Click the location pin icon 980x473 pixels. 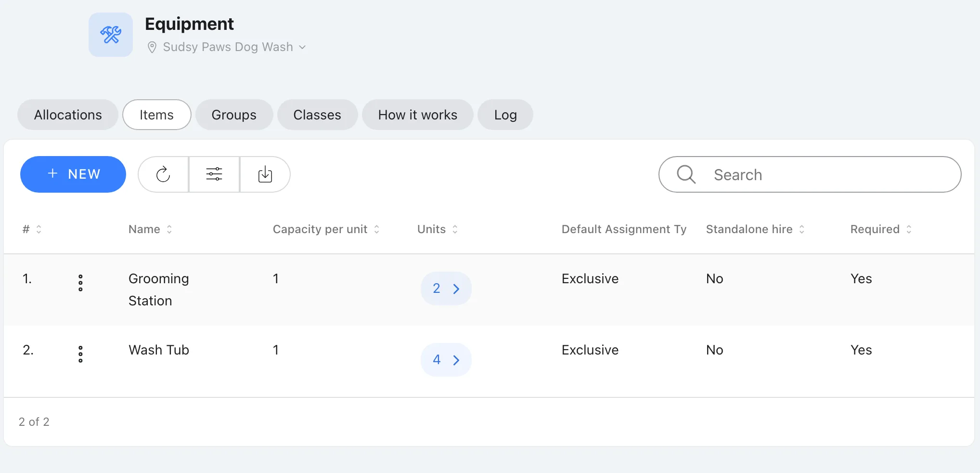(x=152, y=47)
